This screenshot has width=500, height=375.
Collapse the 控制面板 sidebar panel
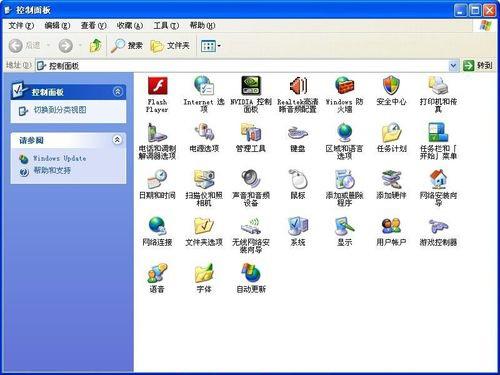coord(117,91)
